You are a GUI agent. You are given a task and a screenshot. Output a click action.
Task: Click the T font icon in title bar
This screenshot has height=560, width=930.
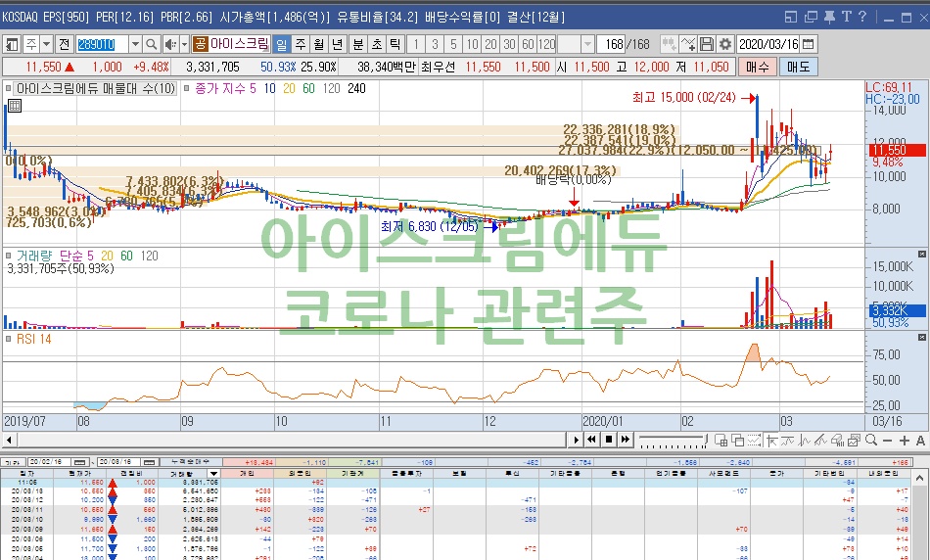(846, 17)
